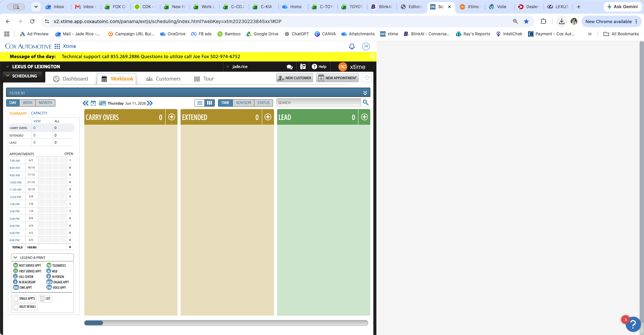Image resolution: width=644 pixels, height=335 pixels.
Task: Select Week view
Action: pos(28,103)
